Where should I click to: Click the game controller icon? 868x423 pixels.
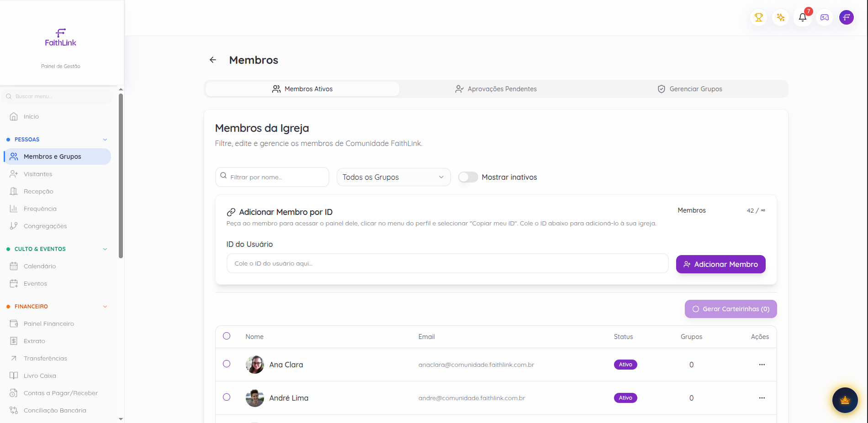click(825, 17)
